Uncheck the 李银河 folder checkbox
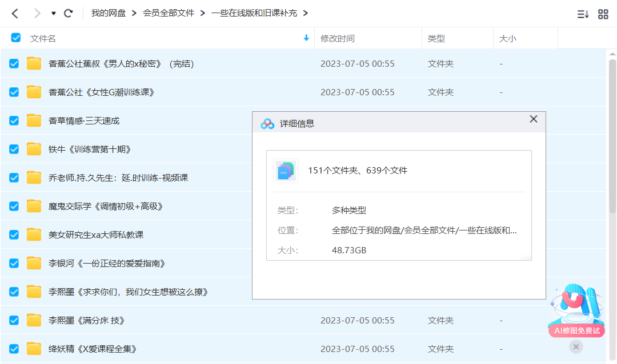 (x=14, y=264)
